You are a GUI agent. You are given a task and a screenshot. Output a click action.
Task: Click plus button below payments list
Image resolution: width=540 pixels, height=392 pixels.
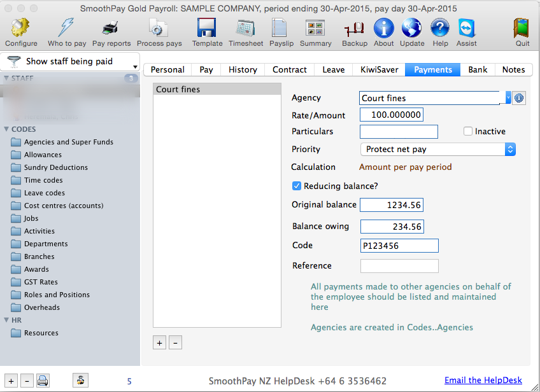click(159, 343)
